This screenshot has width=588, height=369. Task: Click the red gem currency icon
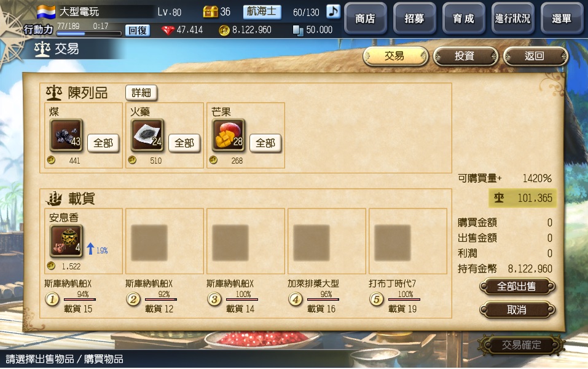click(168, 30)
